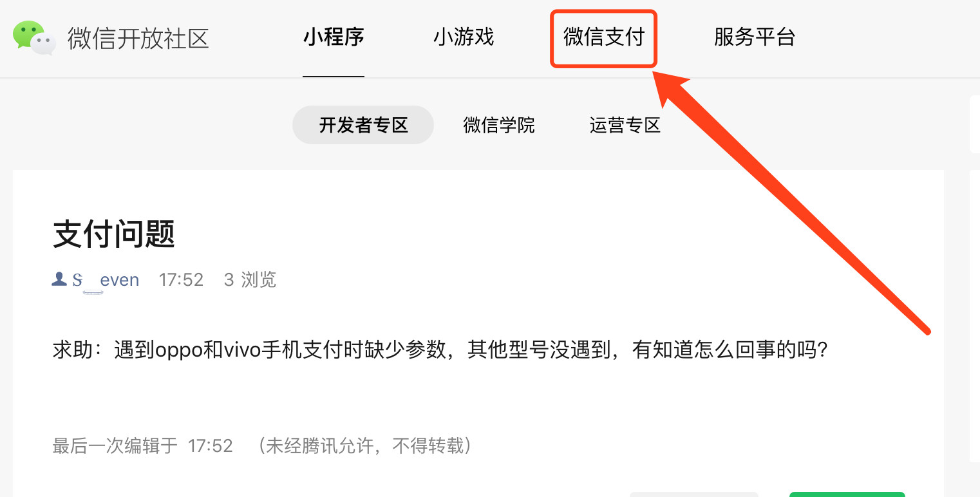980x497 pixels.
Task: Click the green button below the post
Action: point(847,494)
